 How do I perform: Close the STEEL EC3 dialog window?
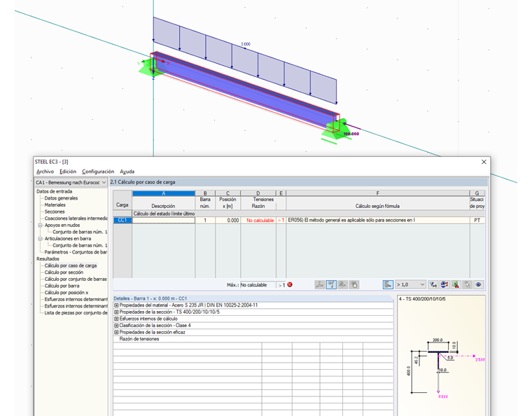click(484, 162)
